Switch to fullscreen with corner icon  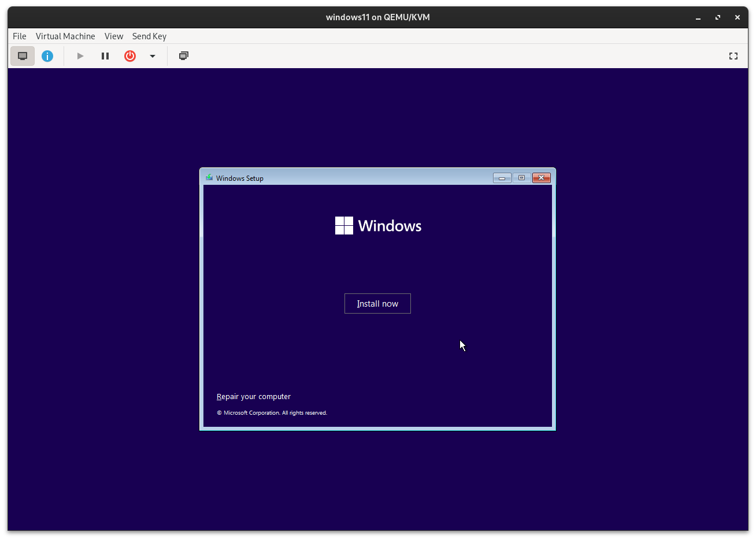733,56
